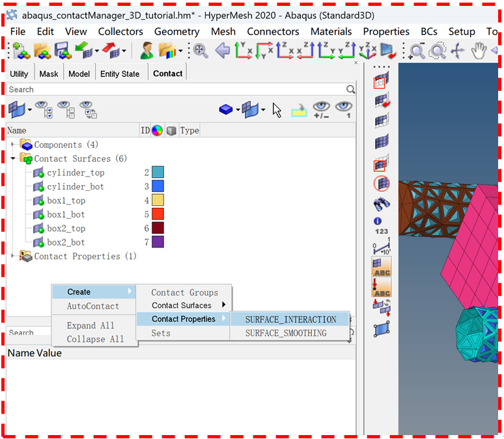
Task: Open the dropdown arrow beside Import icon
Action: point(97,51)
